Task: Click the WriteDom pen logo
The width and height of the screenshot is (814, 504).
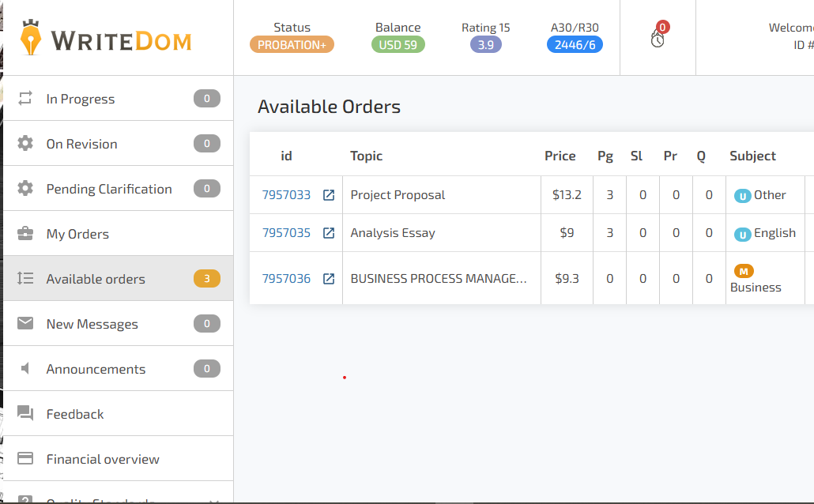Action: coord(31,37)
